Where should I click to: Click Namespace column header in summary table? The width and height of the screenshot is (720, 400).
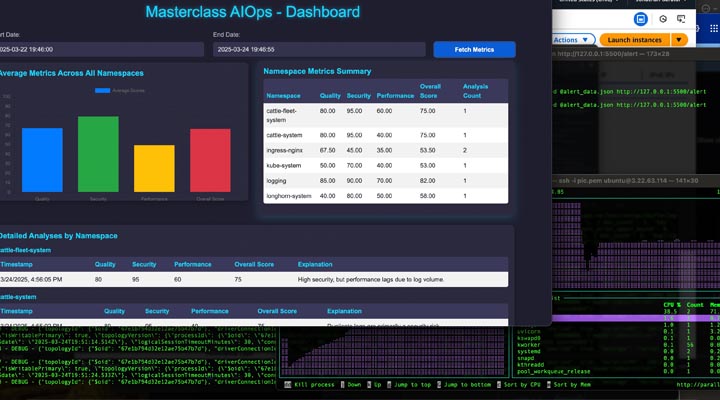coord(283,96)
